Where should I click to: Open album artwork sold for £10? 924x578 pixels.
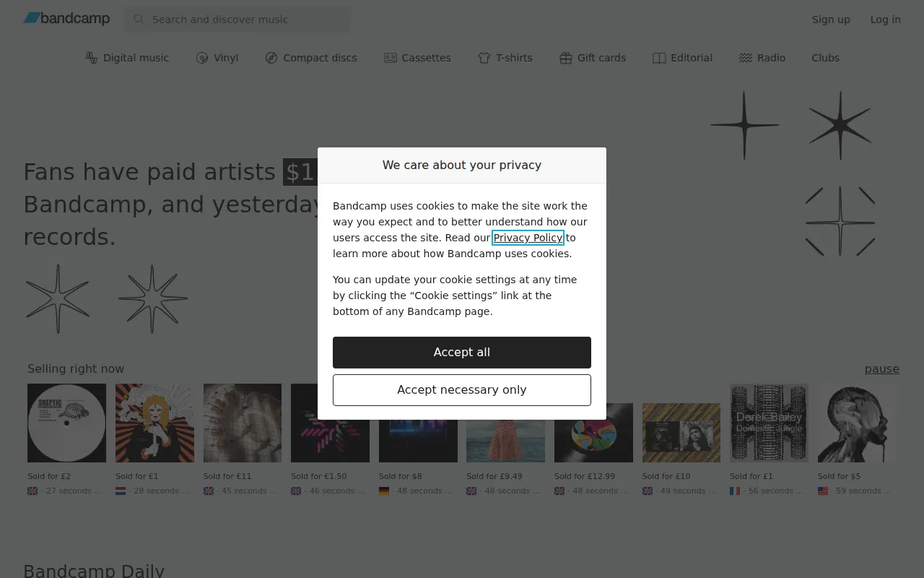point(681,433)
